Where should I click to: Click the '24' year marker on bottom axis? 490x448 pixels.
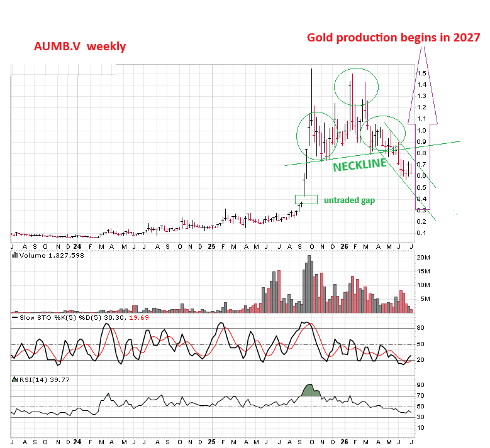pos(77,442)
